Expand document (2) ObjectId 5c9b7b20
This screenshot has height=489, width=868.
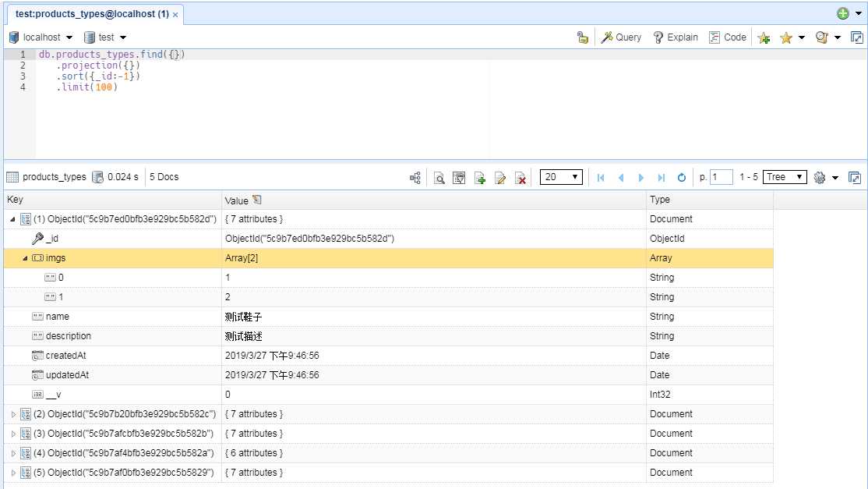13,414
